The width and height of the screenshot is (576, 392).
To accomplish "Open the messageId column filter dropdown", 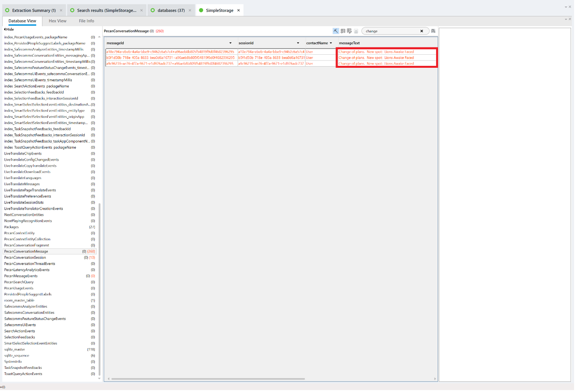I will [231, 43].
